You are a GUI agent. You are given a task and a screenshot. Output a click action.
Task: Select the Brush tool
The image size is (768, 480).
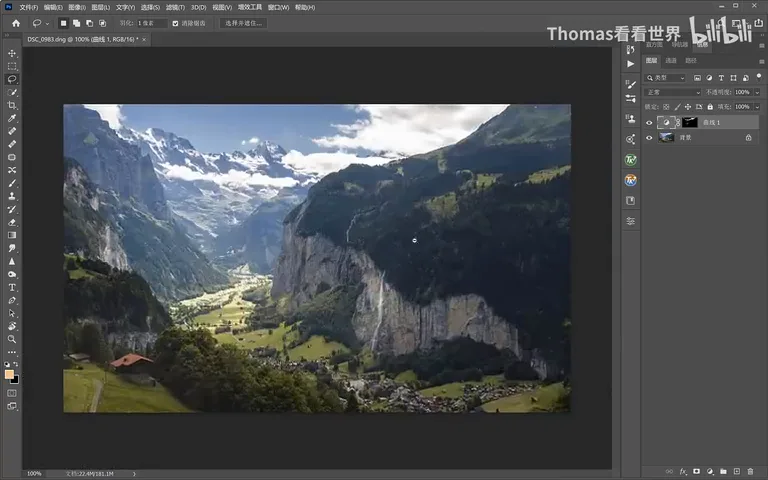pyautogui.click(x=12, y=183)
